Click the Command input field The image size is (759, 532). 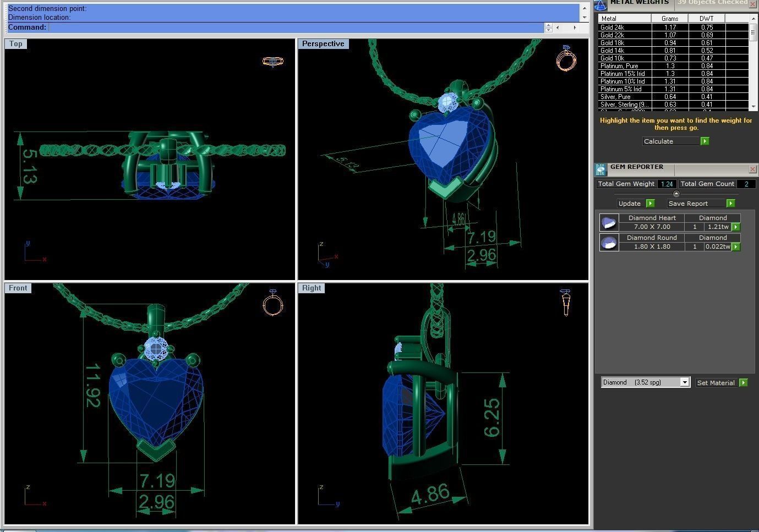(x=296, y=28)
